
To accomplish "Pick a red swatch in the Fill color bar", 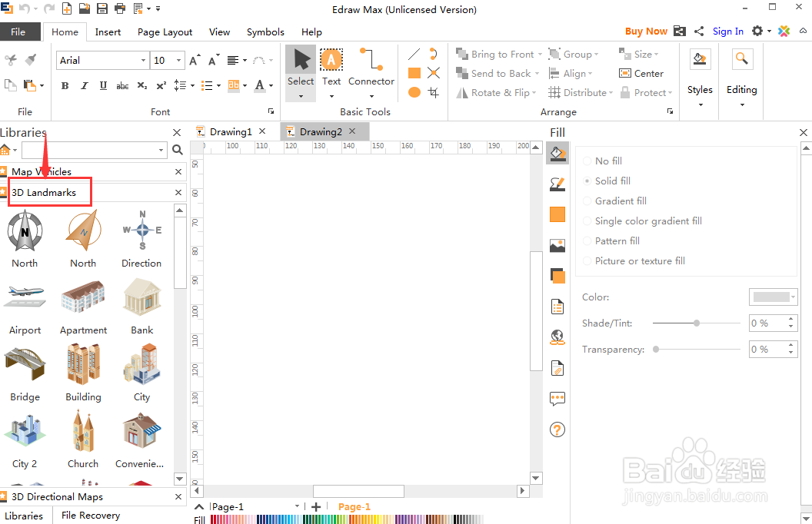I will (213, 519).
